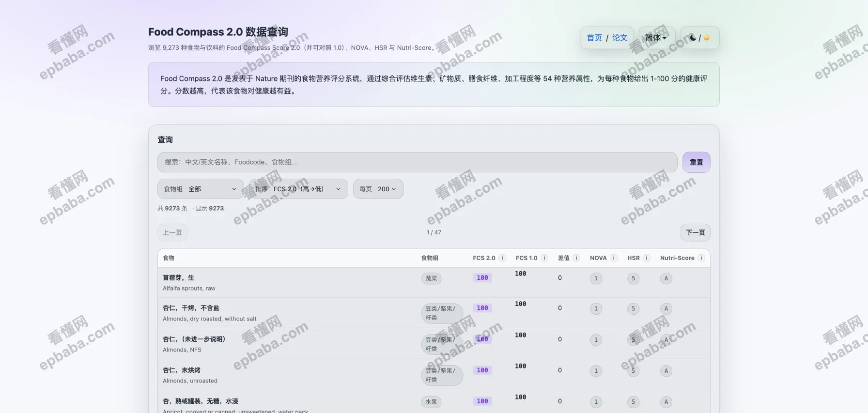Click the page indicator 1 / 47

(x=434, y=232)
